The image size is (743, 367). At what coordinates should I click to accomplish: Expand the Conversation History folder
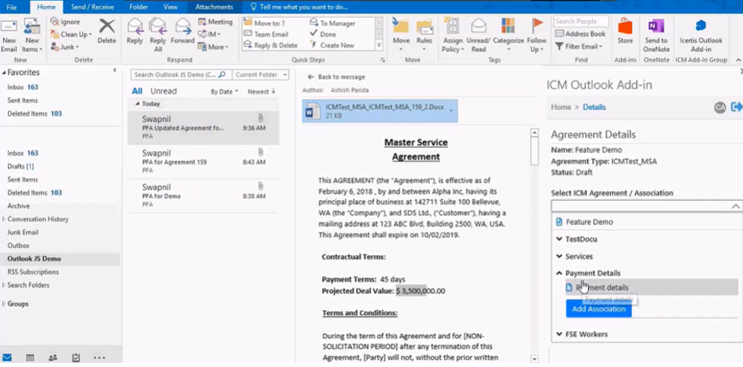[x=4, y=219]
